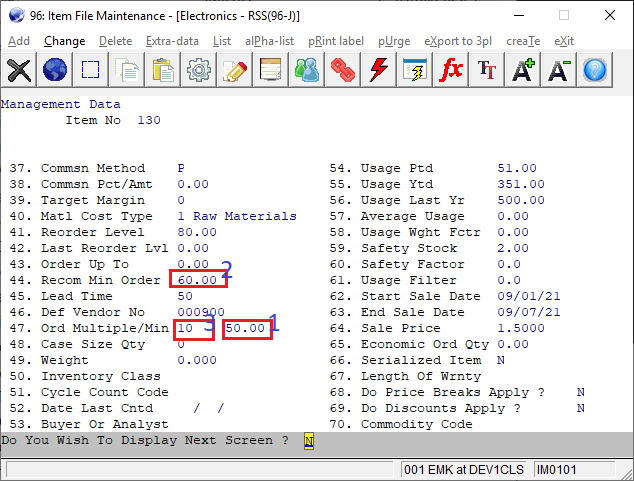Click the Display Next Screen answer field
This screenshot has width=634, height=481.
click(x=309, y=440)
